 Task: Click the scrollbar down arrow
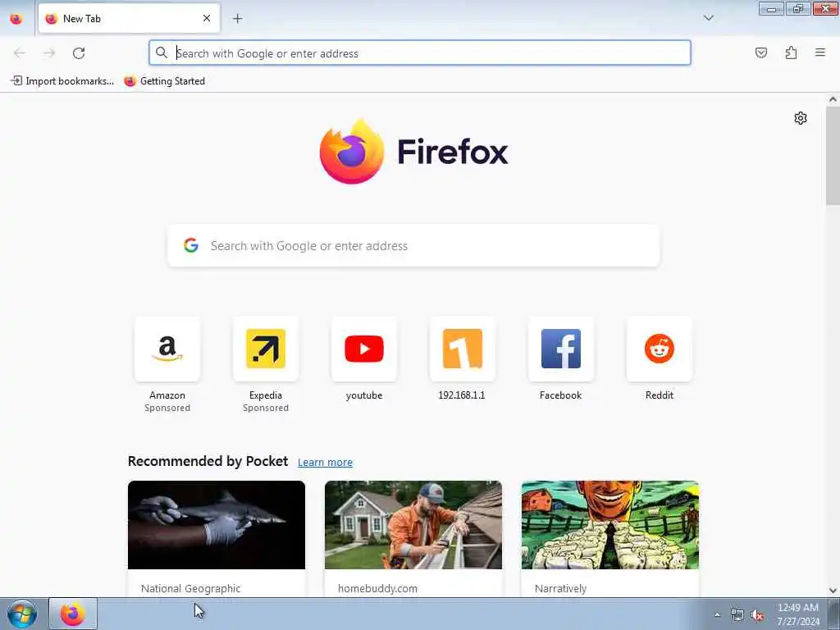pos(833,591)
